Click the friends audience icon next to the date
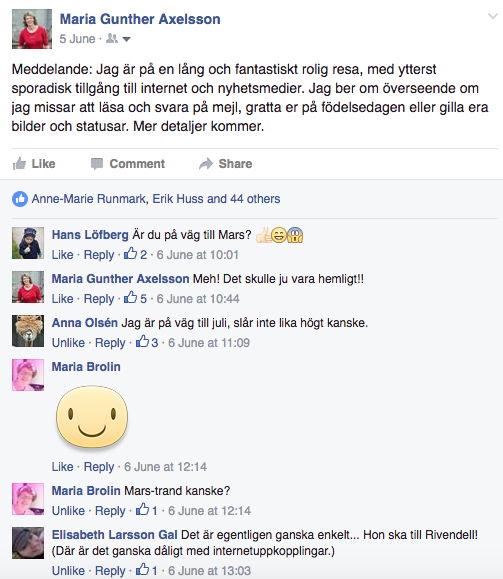This screenshot has width=503, height=579. pos(112,38)
